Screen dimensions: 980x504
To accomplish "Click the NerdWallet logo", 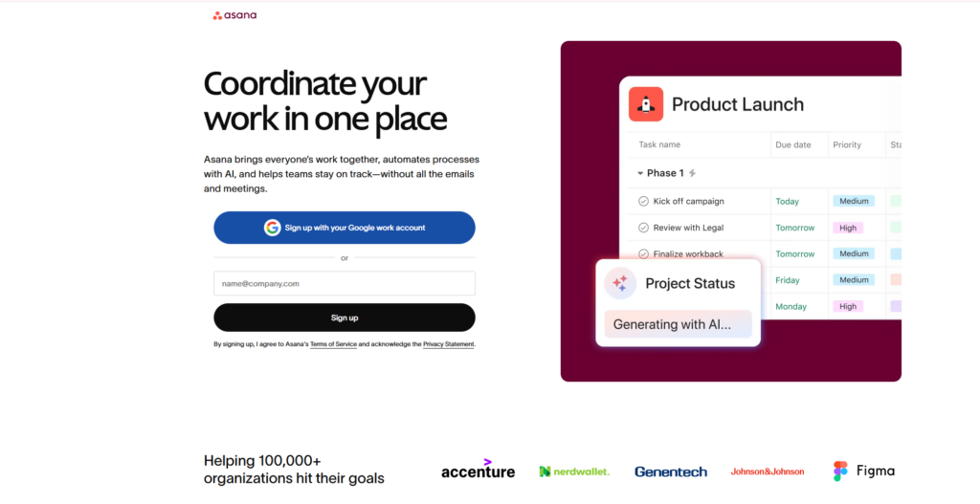I will coord(574,471).
